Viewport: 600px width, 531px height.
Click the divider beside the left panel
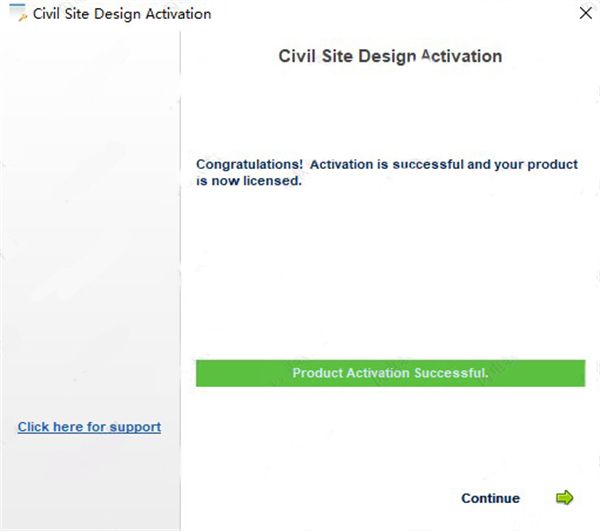[x=180, y=280]
